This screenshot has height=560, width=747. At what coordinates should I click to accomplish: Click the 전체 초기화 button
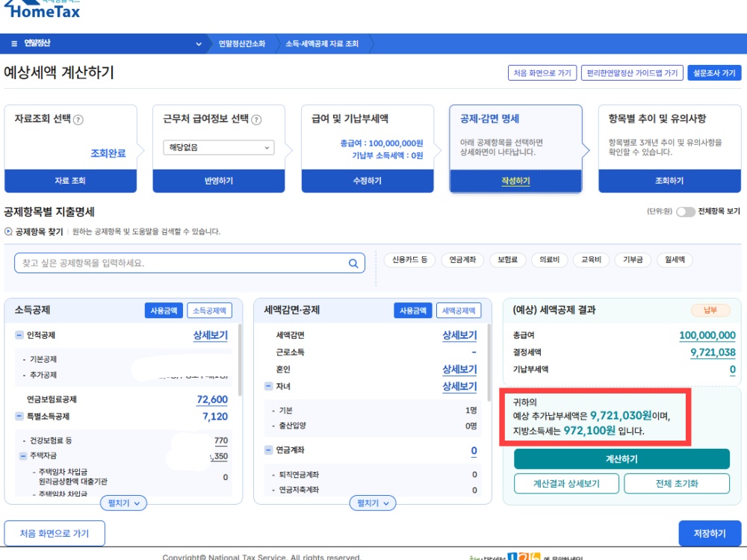click(677, 484)
